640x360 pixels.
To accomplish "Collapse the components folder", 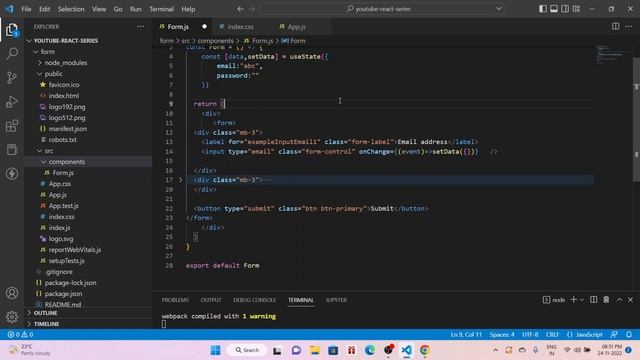I will 67,162.
